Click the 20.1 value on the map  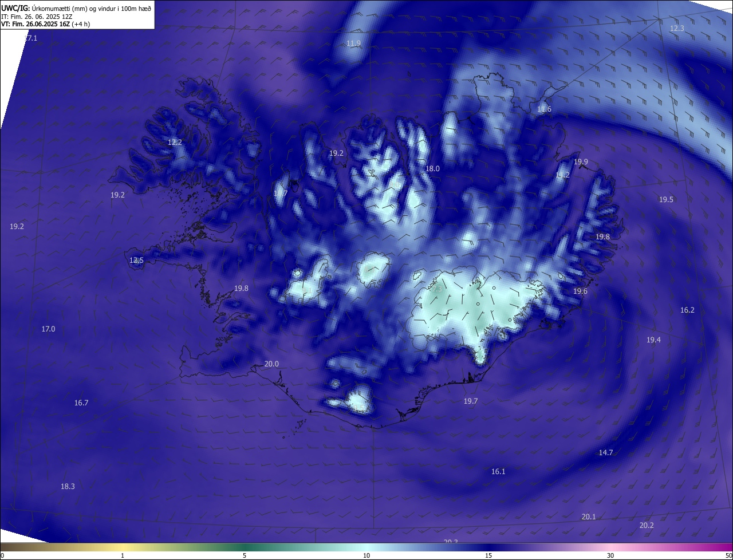pos(589,516)
